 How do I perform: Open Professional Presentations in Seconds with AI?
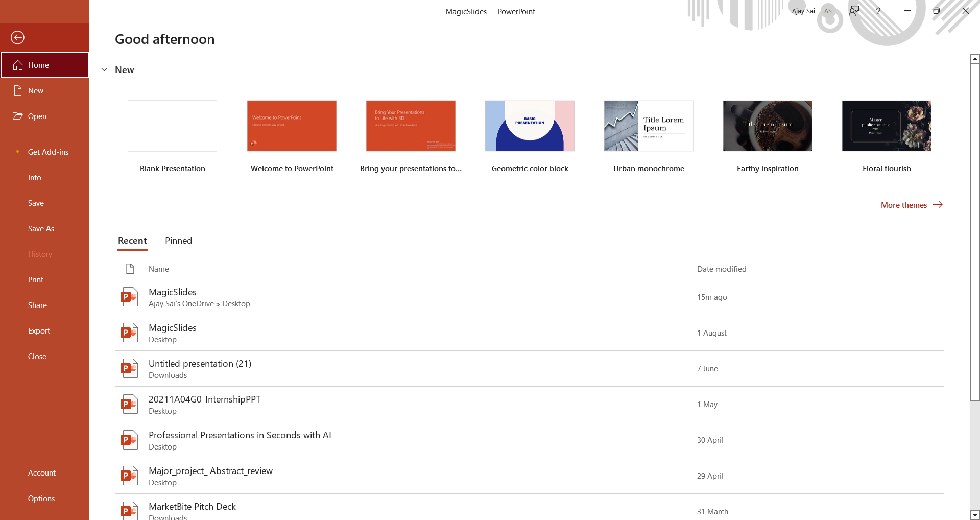(240, 435)
